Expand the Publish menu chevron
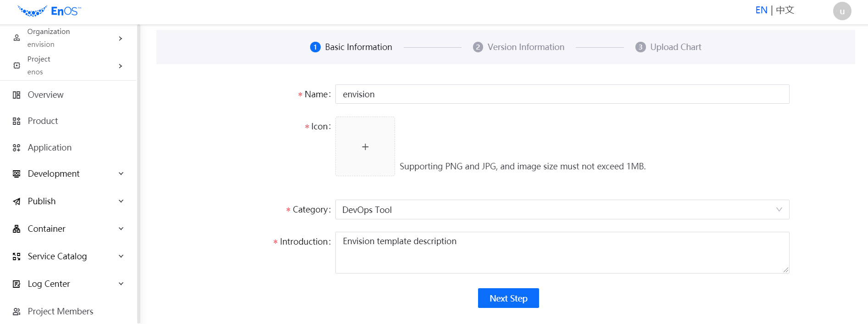 (x=121, y=201)
